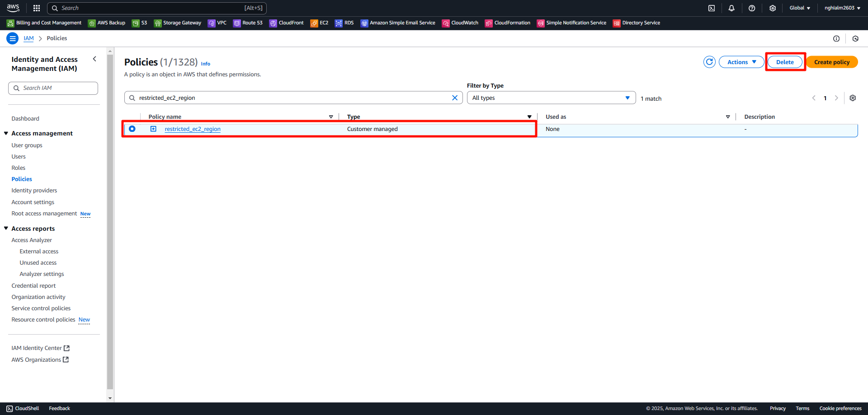
Task: Open Identity providers in sidebar
Action: pyautogui.click(x=34, y=191)
